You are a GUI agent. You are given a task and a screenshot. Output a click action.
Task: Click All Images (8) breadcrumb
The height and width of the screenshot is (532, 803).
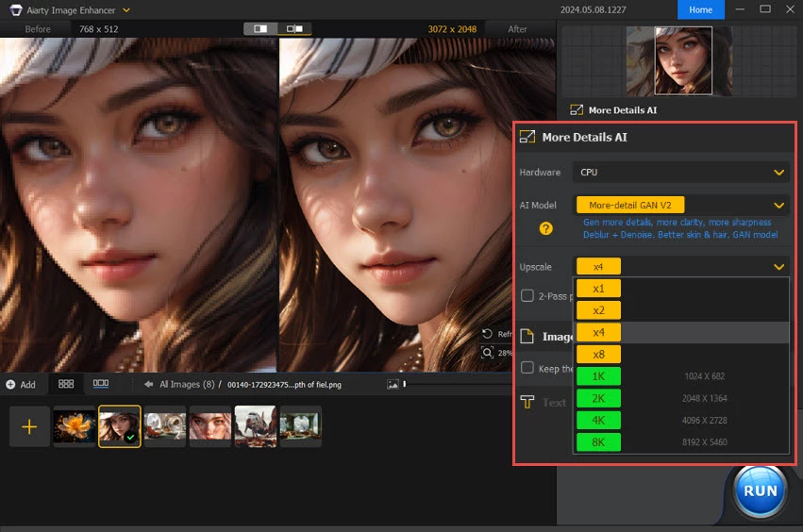click(187, 384)
